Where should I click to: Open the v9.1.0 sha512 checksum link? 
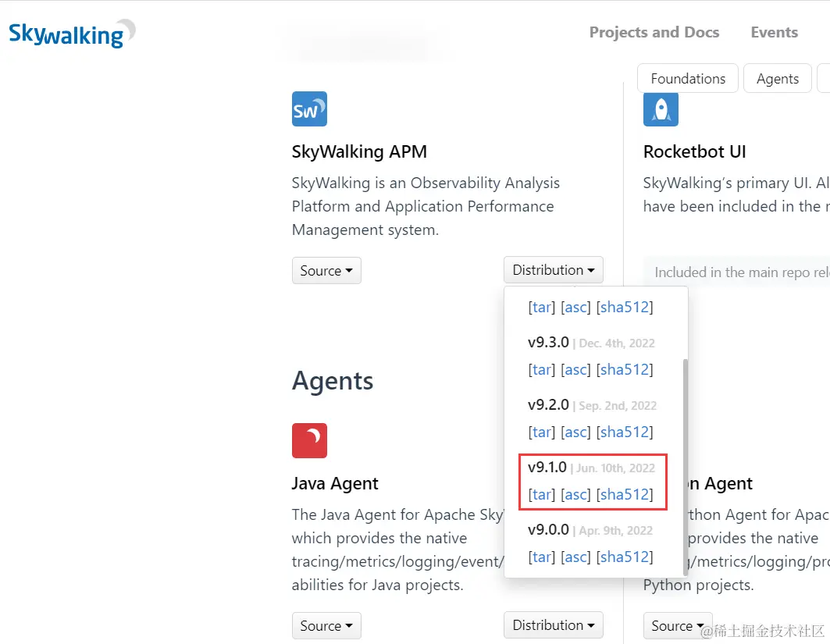tap(625, 494)
